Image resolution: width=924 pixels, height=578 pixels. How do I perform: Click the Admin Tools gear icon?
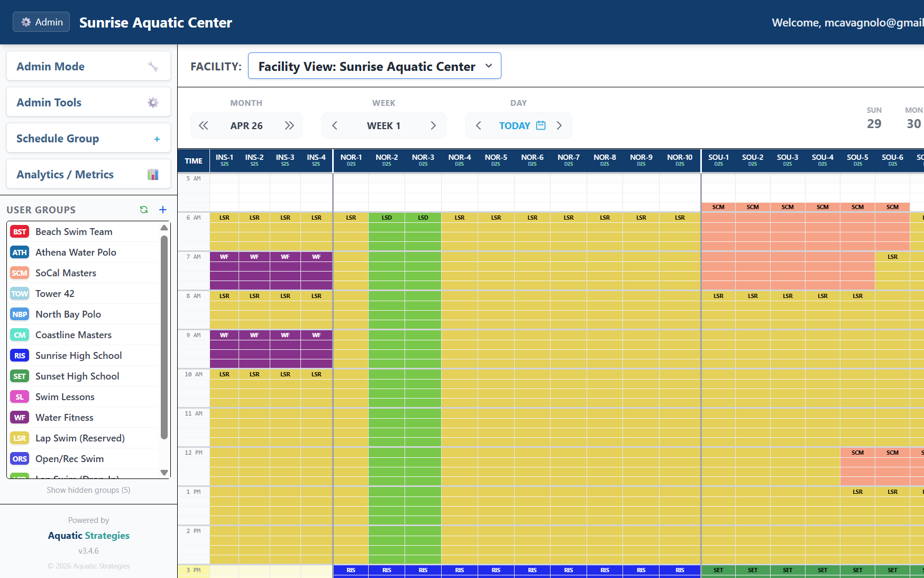tap(153, 102)
